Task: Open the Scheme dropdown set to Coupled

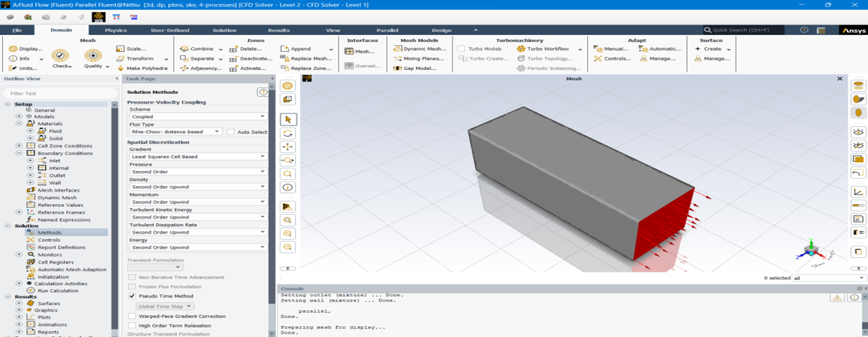Action: [x=198, y=117]
